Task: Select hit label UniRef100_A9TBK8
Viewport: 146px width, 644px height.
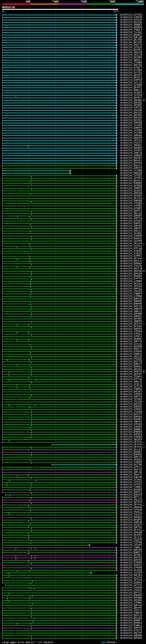Action: [131, 186]
